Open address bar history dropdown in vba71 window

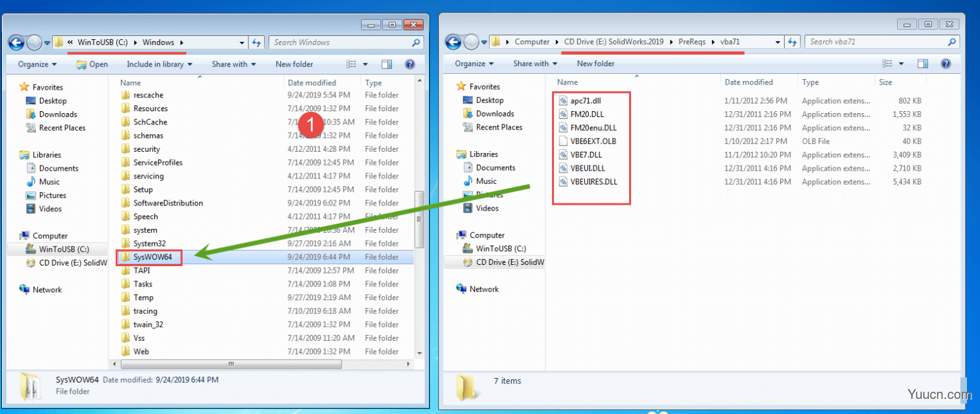click(778, 42)
